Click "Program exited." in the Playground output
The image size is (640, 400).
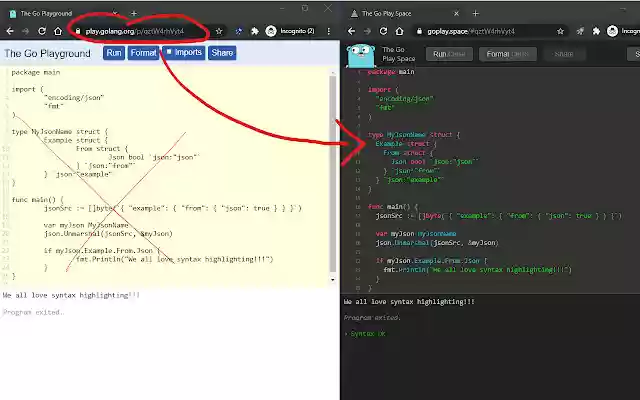click(33, 312)
